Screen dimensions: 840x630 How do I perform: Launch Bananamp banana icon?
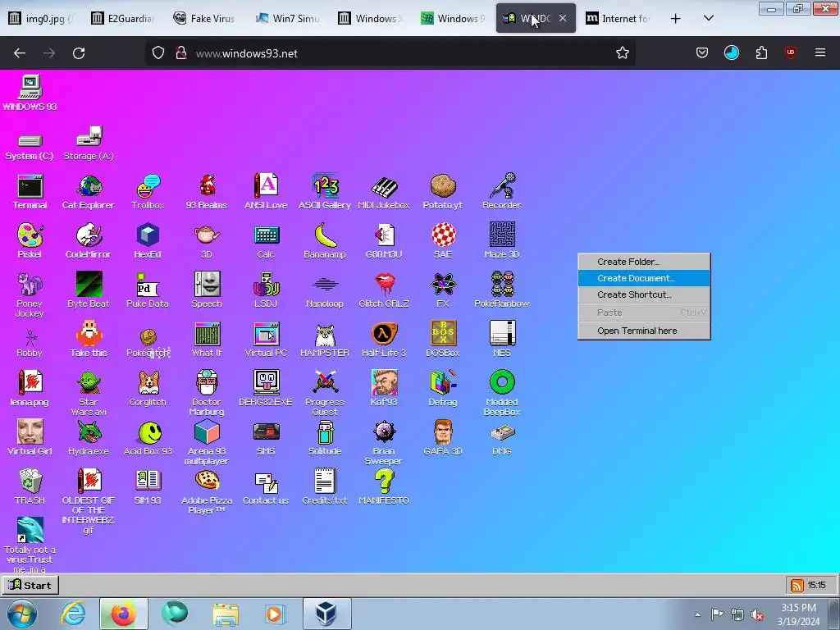(325, 240)
